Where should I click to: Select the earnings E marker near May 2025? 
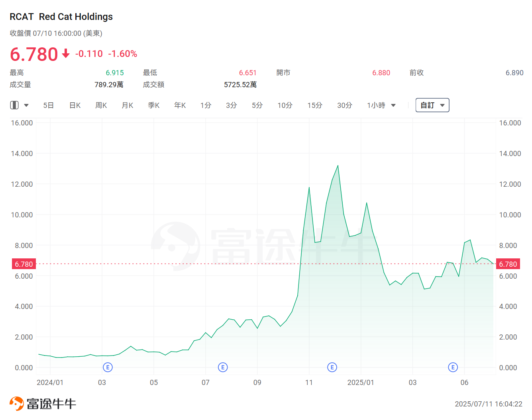tap(453, 367)
